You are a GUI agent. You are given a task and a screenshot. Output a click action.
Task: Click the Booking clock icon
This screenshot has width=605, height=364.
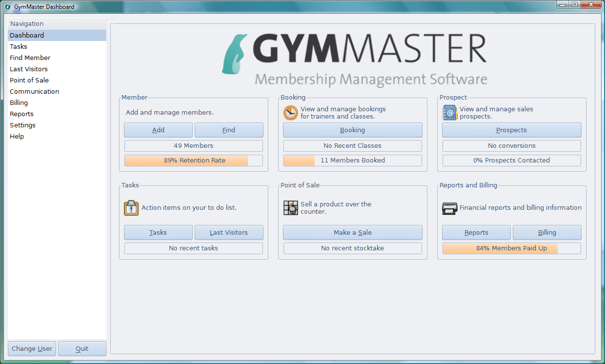tap(290, 113)
